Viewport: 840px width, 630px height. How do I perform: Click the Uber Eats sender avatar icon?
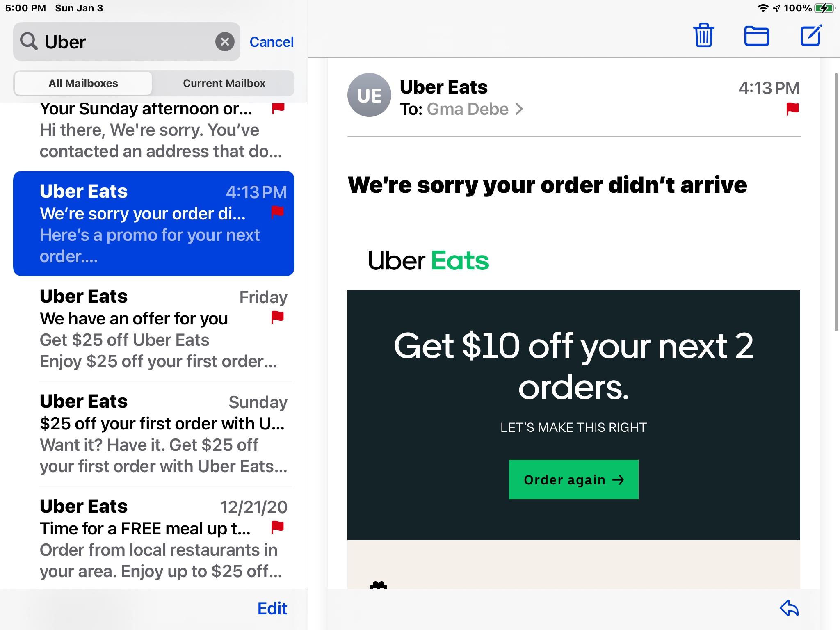pyautogui.click(x=369, y=97)
